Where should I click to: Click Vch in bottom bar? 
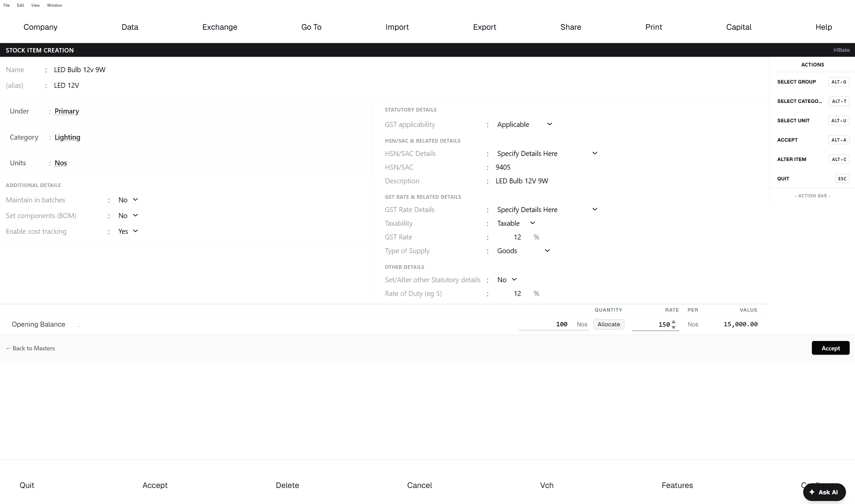pos(547,485)
